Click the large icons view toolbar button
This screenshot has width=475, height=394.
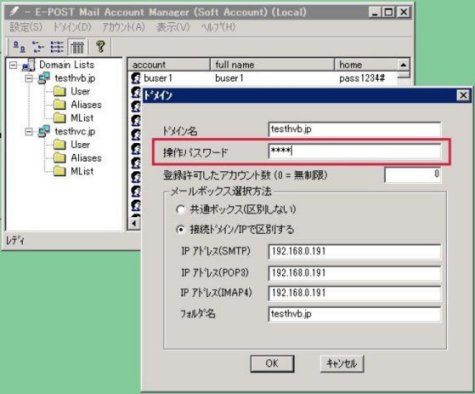click(x=19, y=47)
